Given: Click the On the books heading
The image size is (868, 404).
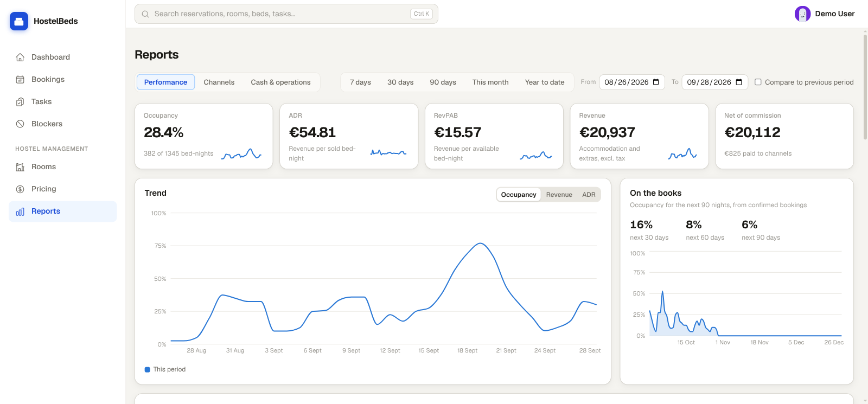Looking at the screenshot, I should click(655, 193).
